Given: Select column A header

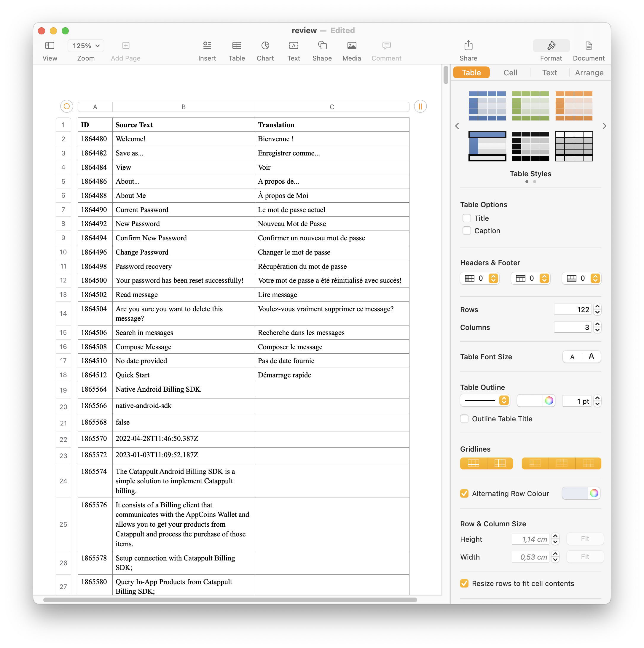Looking at the screenshot, I should pos(95,107).
